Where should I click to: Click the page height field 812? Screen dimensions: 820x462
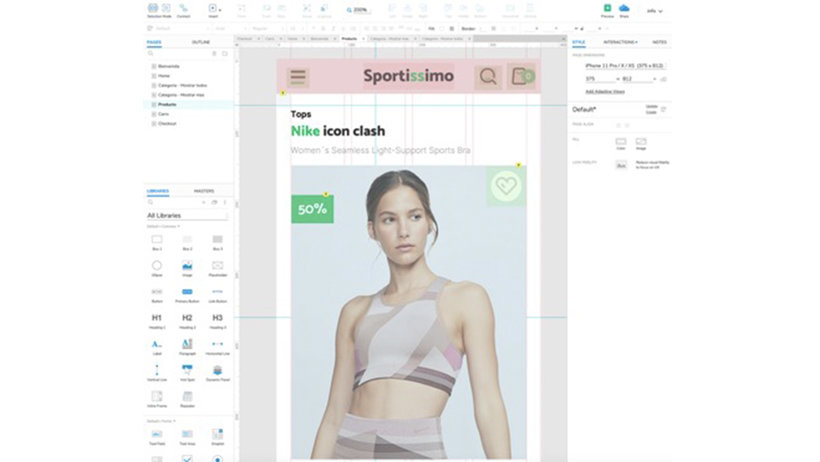(638, 78)
